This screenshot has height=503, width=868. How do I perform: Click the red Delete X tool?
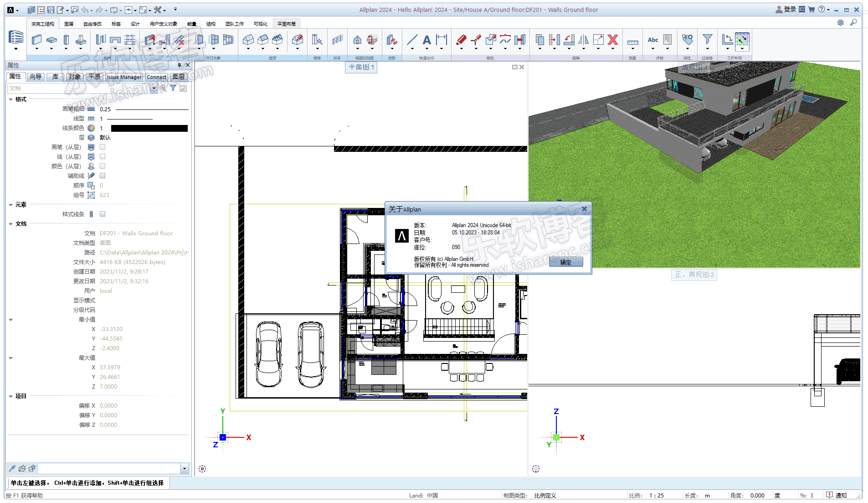pos(613,40)
